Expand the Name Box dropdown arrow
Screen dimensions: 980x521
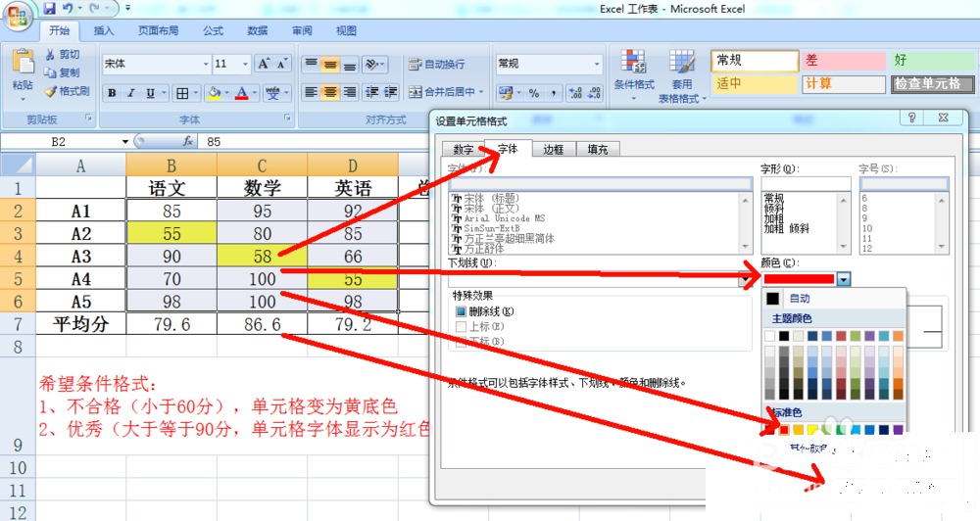(125, 142)
